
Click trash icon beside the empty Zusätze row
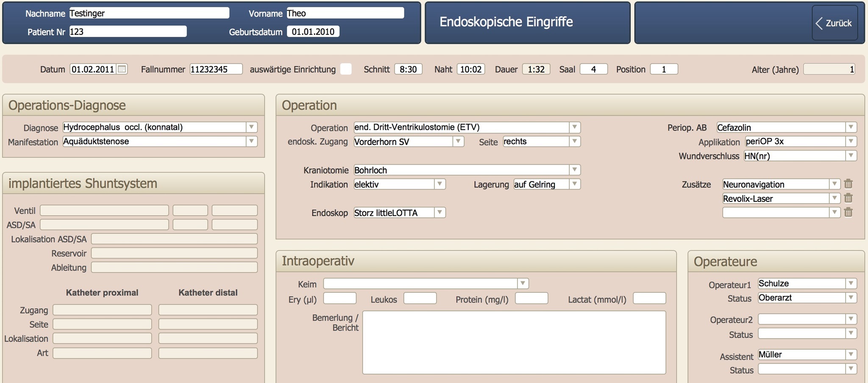[x=848, y=212]
